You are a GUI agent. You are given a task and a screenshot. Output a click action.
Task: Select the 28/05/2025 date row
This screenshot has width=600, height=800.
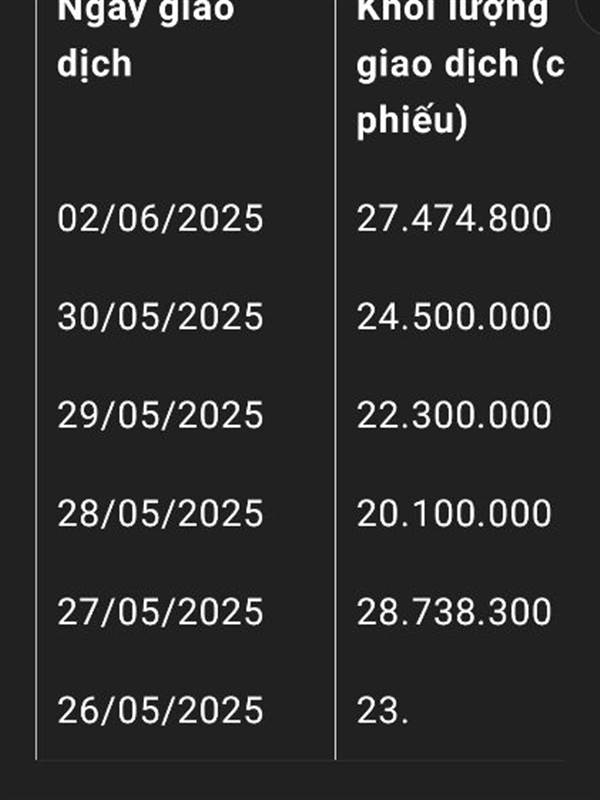160,513
